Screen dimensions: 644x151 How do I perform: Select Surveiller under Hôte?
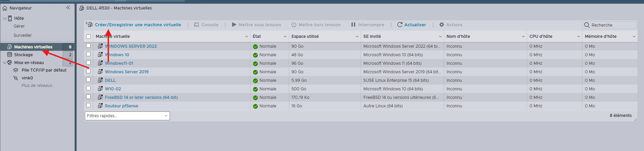(x=22, y=35)
